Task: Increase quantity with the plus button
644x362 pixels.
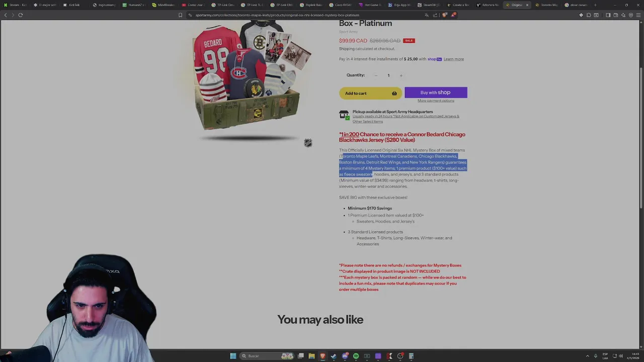Action: click(x=401, y=75)
